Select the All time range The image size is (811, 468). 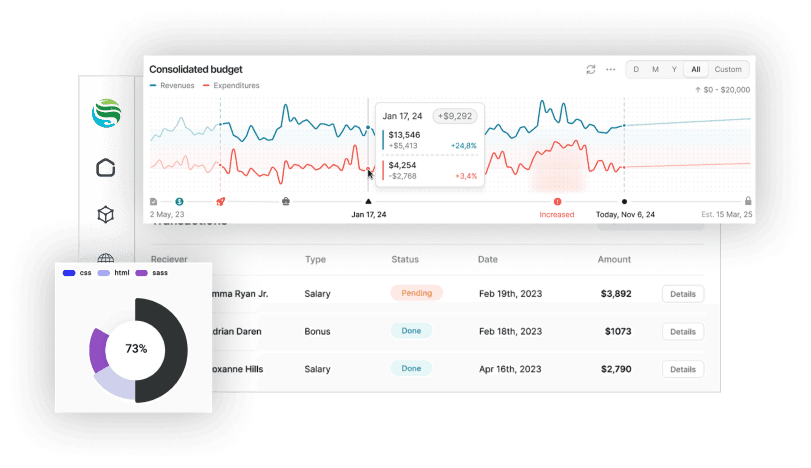(695, 70)
